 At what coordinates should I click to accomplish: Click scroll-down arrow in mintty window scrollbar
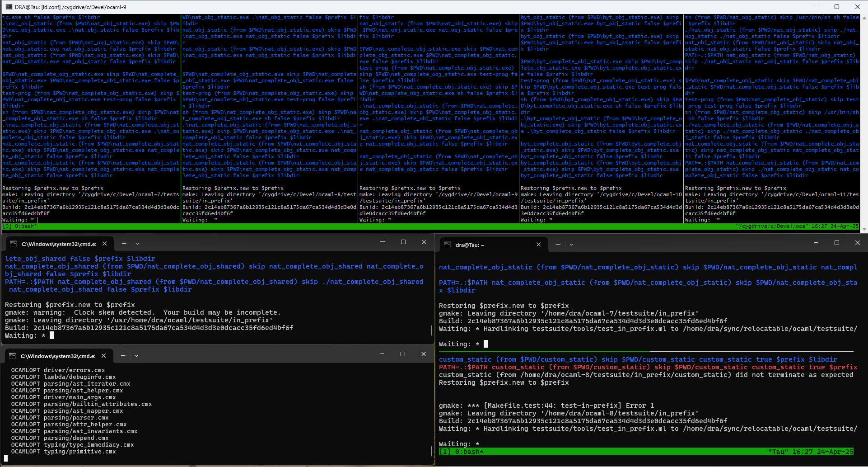pyautogui.click(x=864, y=229)
